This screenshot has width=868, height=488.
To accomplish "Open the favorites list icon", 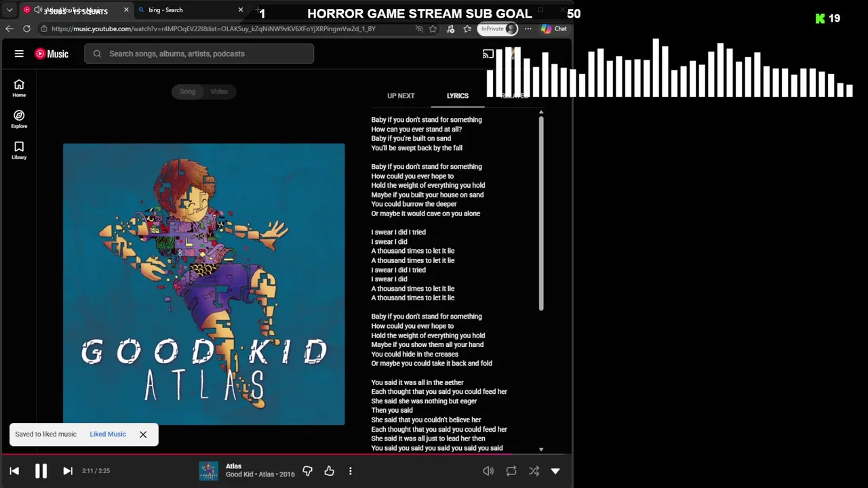I will (467, 28).
